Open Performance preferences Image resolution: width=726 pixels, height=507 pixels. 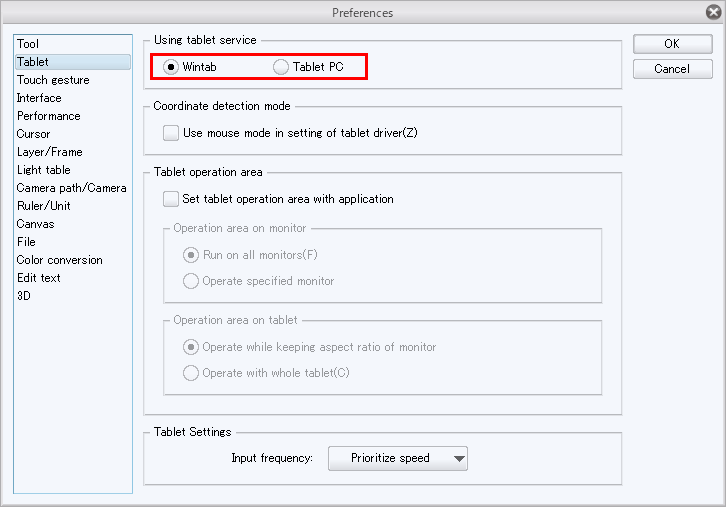click(x=73, y=116)
